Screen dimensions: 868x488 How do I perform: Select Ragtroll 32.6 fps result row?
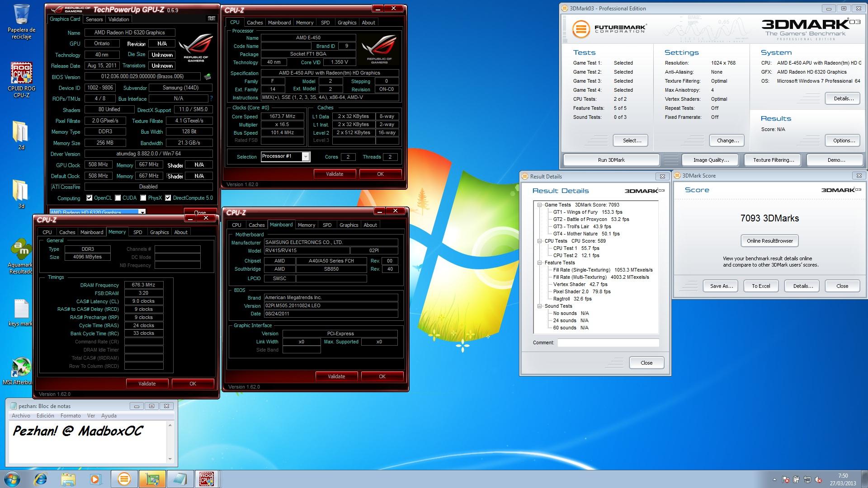572,299
